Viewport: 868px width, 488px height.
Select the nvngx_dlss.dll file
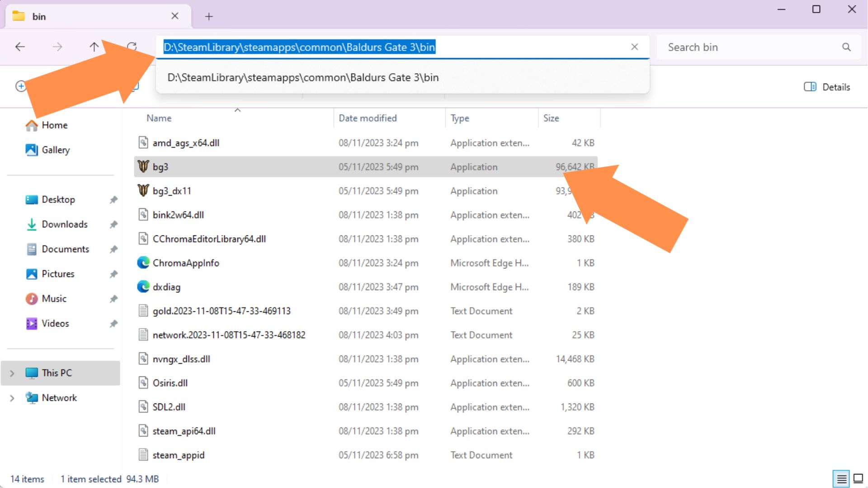(x=366, y=359)
